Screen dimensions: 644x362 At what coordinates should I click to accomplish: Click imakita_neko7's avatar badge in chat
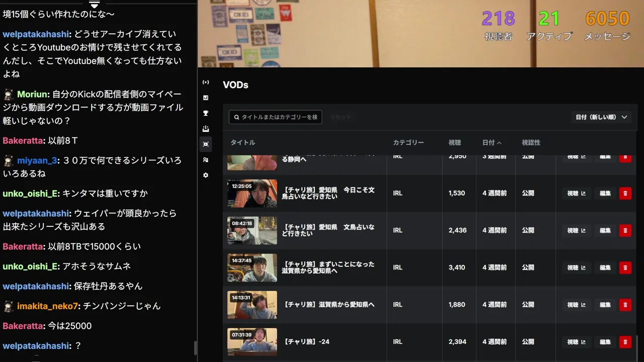9,306
